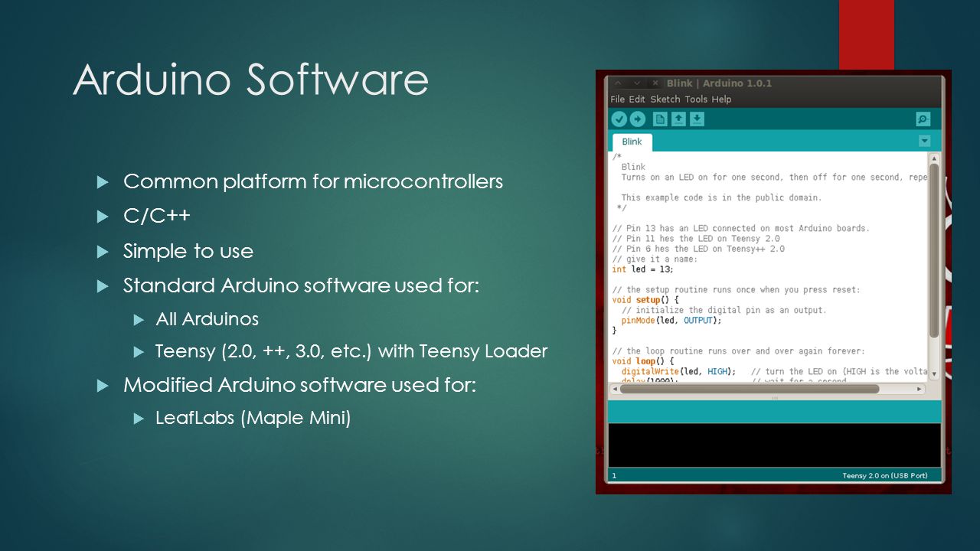980x551 pixels.
Task: Open the Serial Monitor magnifier icon
Action: [x=923, y=119]
